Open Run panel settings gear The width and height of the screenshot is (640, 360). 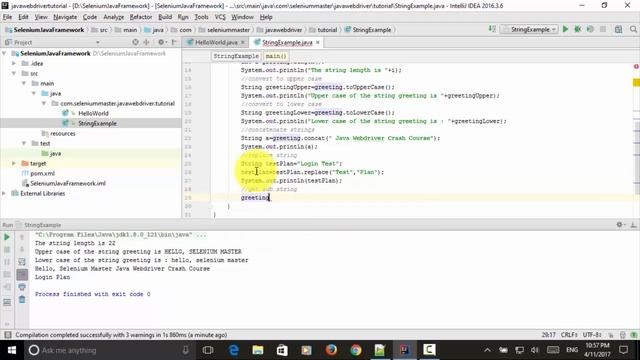click(x=620, y=224)
